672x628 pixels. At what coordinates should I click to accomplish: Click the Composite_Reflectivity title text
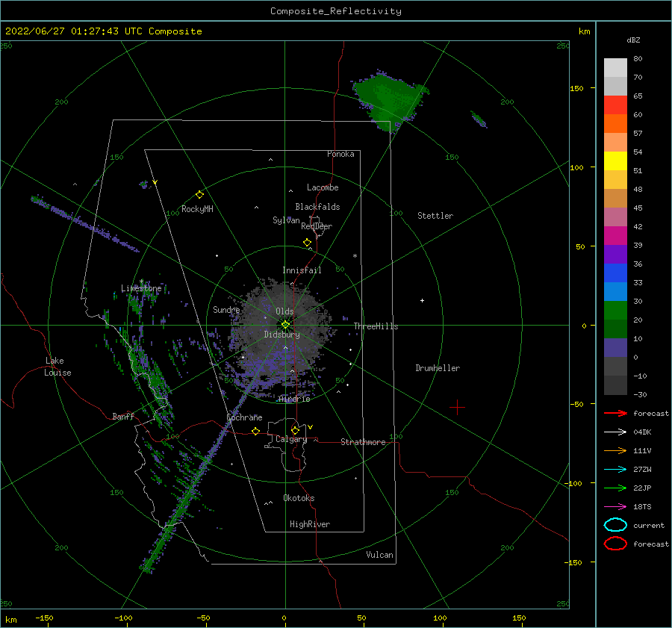tap(336, 11)
